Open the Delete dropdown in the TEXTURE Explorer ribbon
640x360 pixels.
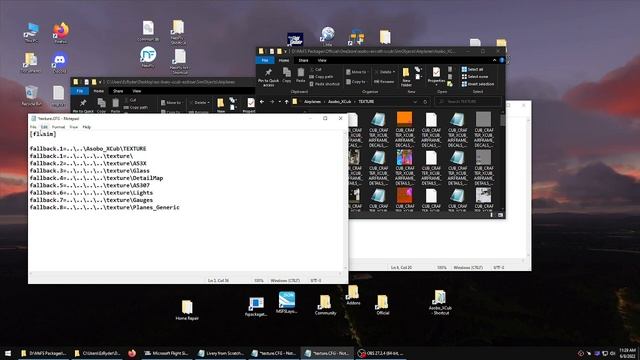(385, 72)
